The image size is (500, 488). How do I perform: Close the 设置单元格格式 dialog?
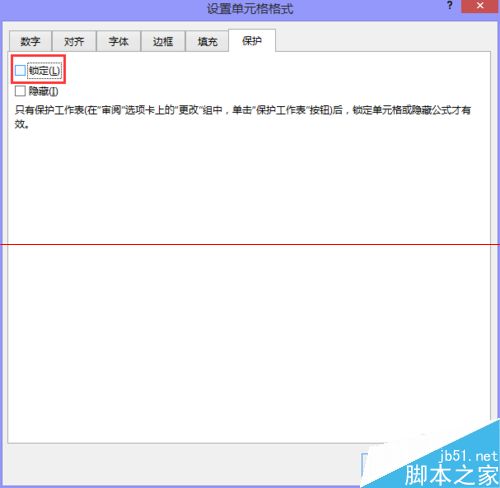(480, 6)
